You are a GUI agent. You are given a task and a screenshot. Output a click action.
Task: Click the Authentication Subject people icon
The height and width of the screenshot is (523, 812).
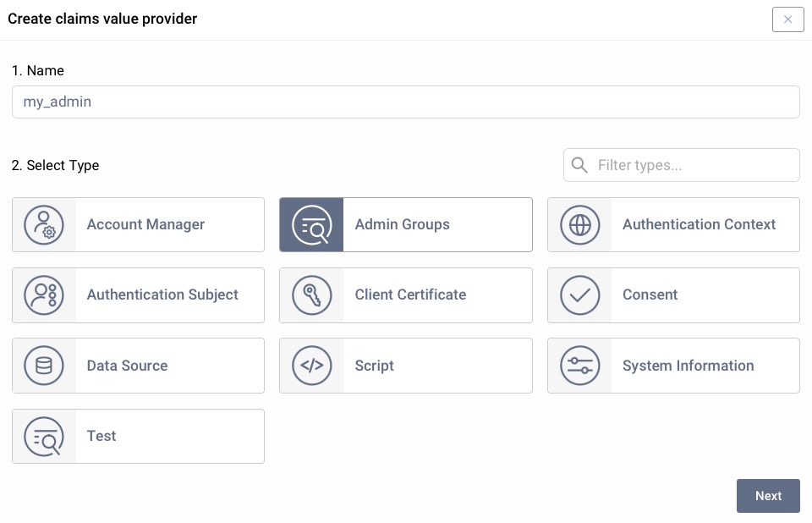pos(44,295)
